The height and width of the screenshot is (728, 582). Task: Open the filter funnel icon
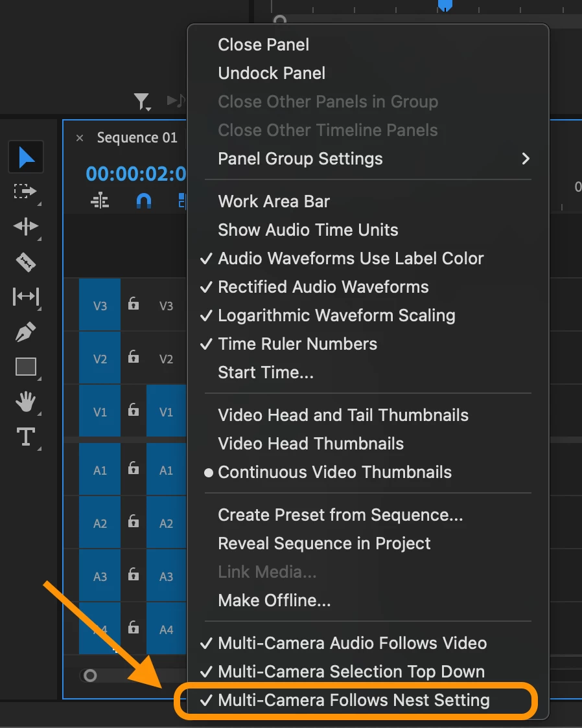[x=142, y=101]
